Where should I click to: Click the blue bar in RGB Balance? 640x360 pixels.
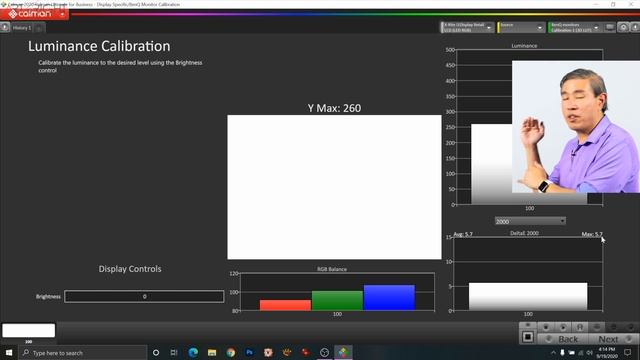point(389,298)
